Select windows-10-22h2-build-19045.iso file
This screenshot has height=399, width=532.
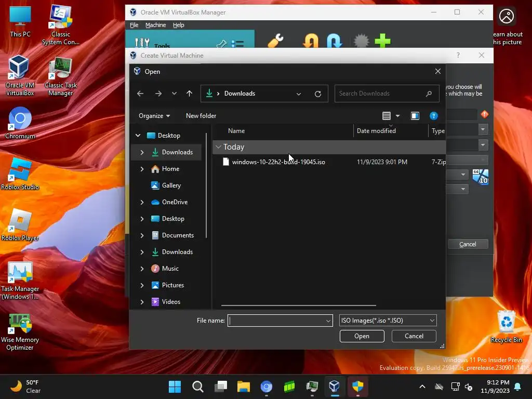pyautogui.click(x=278, y=162)
